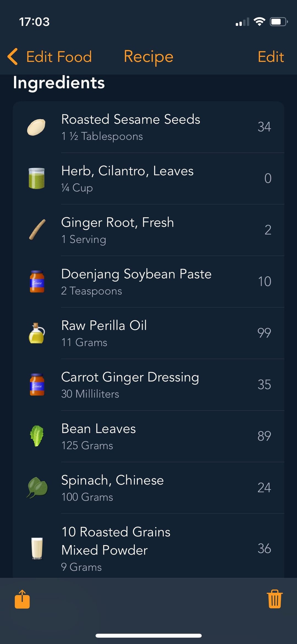This screenshot has width=297, height=644.
Task: Tap the Chinese spinach leaf icon
Action: tap(37, 488)
